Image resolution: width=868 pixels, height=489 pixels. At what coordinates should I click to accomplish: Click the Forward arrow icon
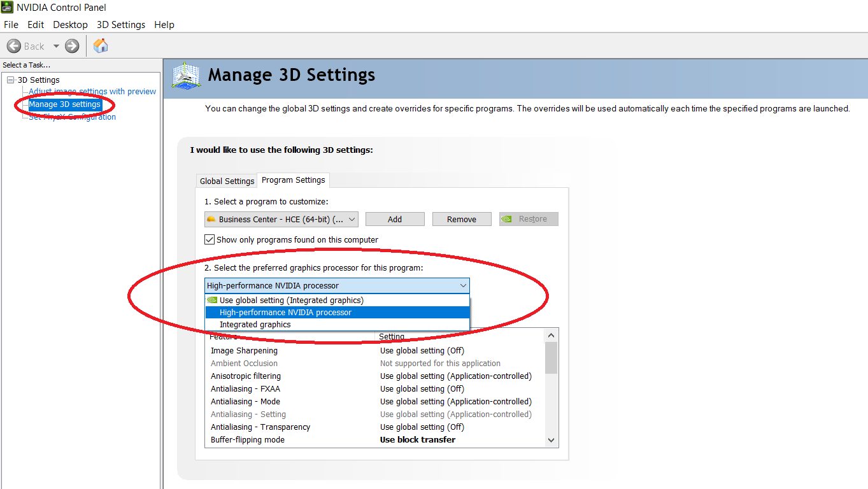click(72, 46)
